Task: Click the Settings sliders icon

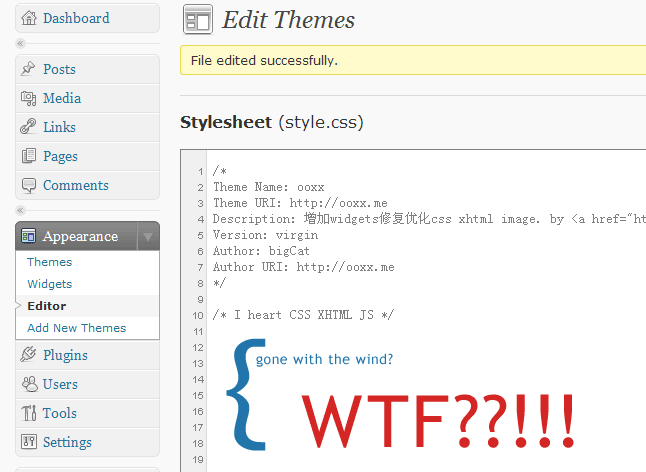Action: pyautogui.click(x=29, y=442)
